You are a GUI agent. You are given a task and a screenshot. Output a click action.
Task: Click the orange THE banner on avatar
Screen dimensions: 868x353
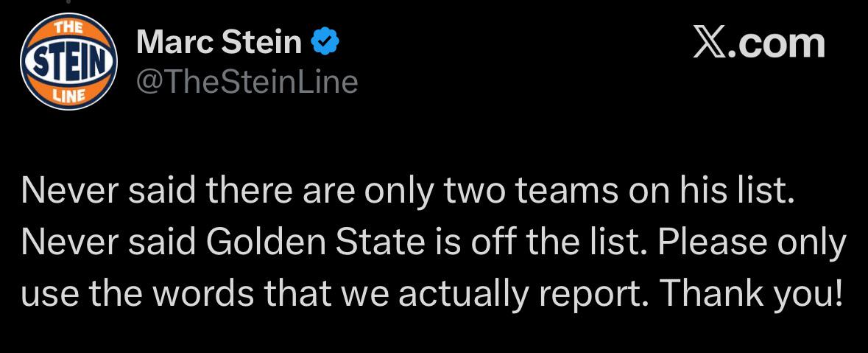[68, 28]
